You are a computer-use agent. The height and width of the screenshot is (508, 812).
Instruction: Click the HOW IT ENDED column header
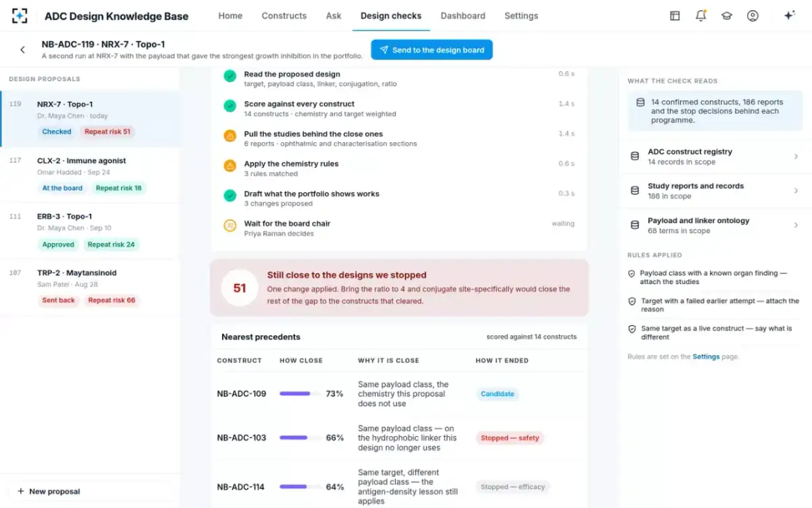click(x=502, y=360)
